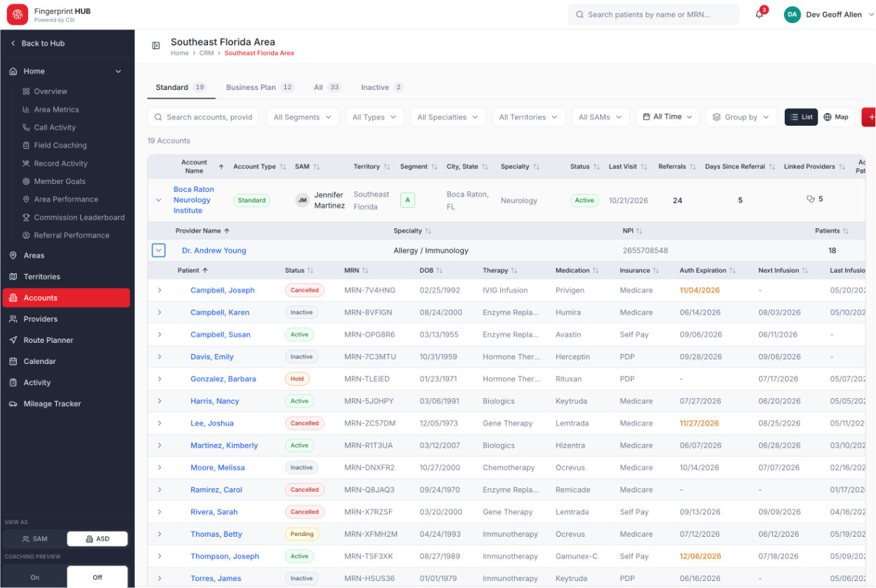Switch view to ASD

pyautogui.click(x=98, y=539)
